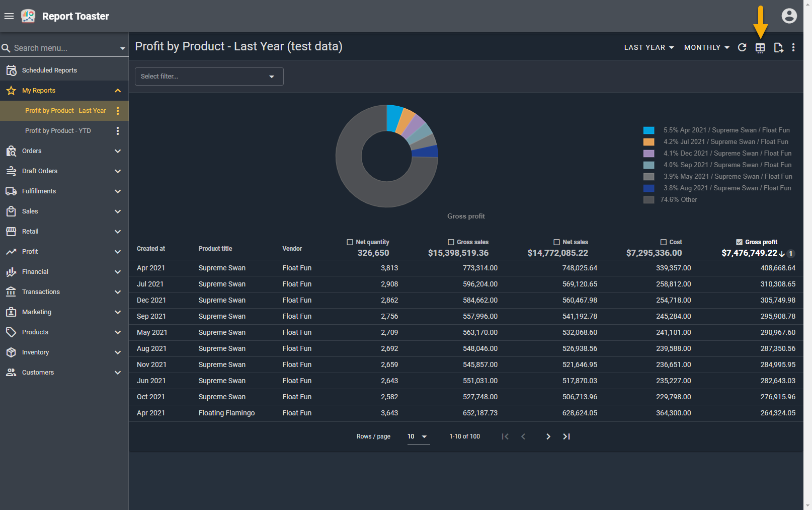Click the export report icon
Image resolution: width=812 pixels, height=510 pixels.
[778, 48]
